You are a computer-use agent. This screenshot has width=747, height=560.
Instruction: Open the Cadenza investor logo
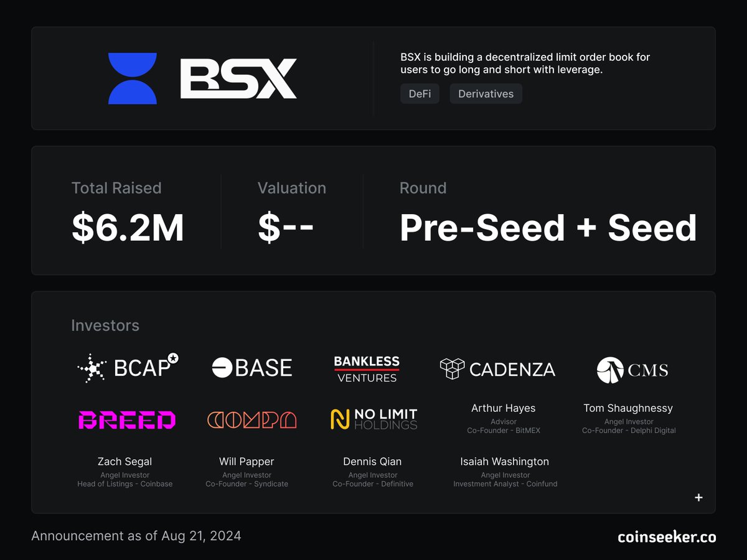tap(497, 369)
